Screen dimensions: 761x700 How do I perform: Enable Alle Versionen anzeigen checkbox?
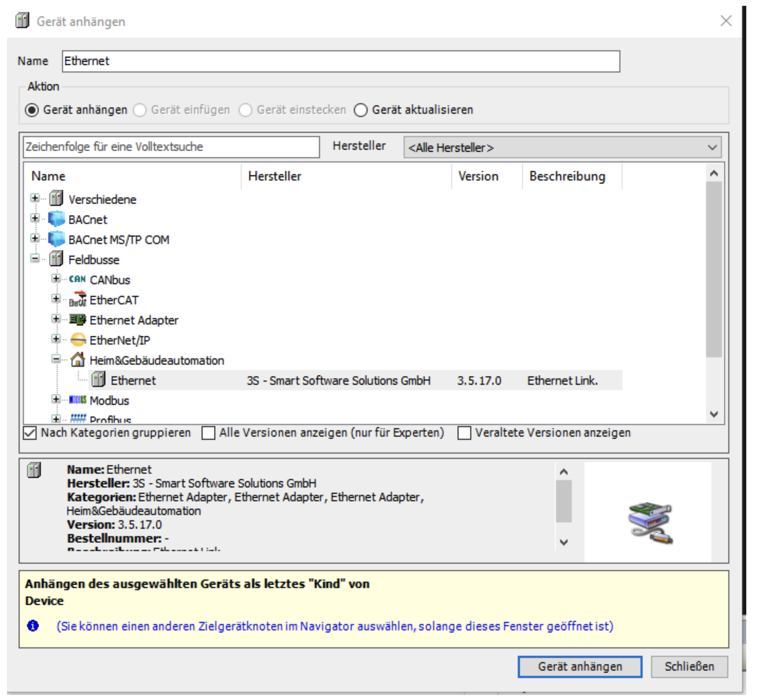coord(208,433)
